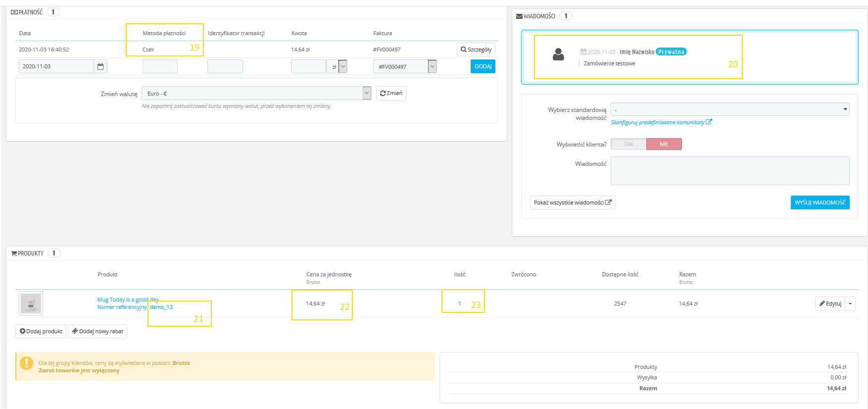
Task: Select TAK for displaying to customer
Action: 628,144
